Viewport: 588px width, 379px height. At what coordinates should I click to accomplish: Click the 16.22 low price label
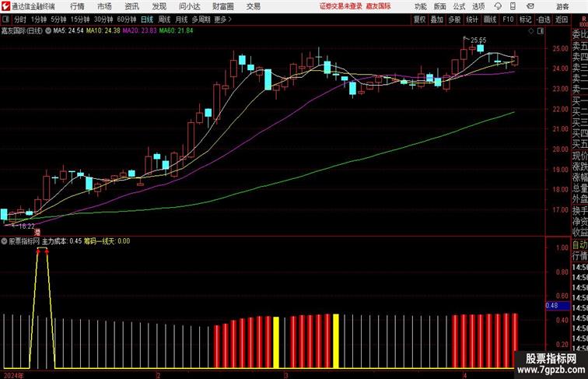(26, 226)
